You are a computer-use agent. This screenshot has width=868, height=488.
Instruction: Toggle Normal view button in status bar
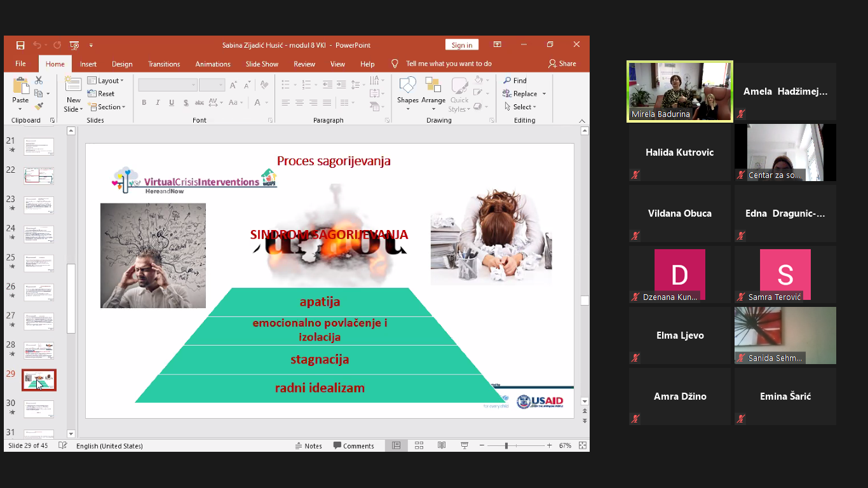click(396, 445)
